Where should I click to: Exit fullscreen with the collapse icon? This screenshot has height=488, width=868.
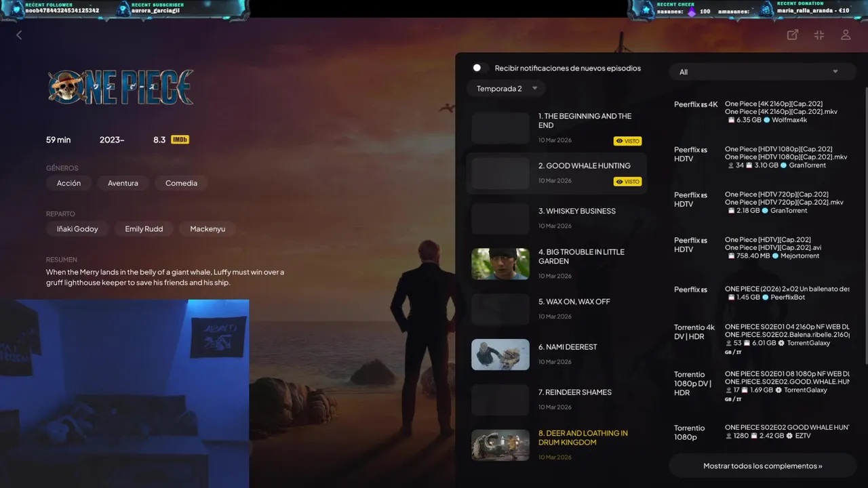pyautogui.click(x=819, y=35)
